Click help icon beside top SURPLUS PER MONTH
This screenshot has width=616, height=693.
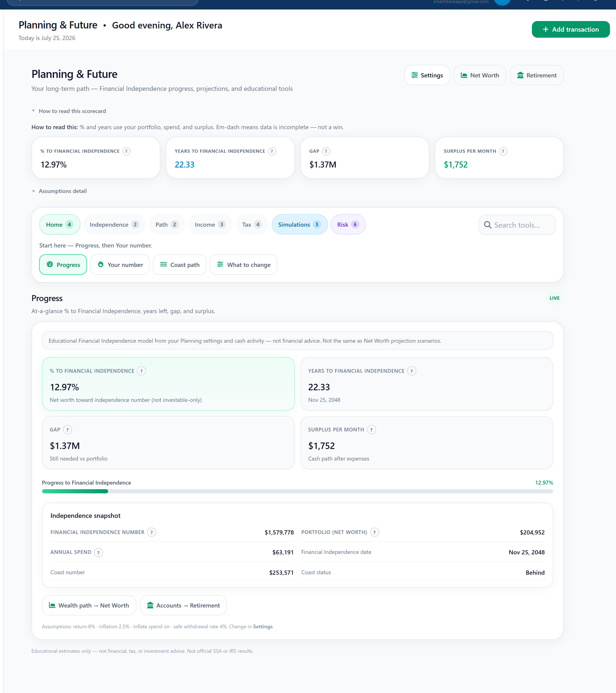[503, 151]
